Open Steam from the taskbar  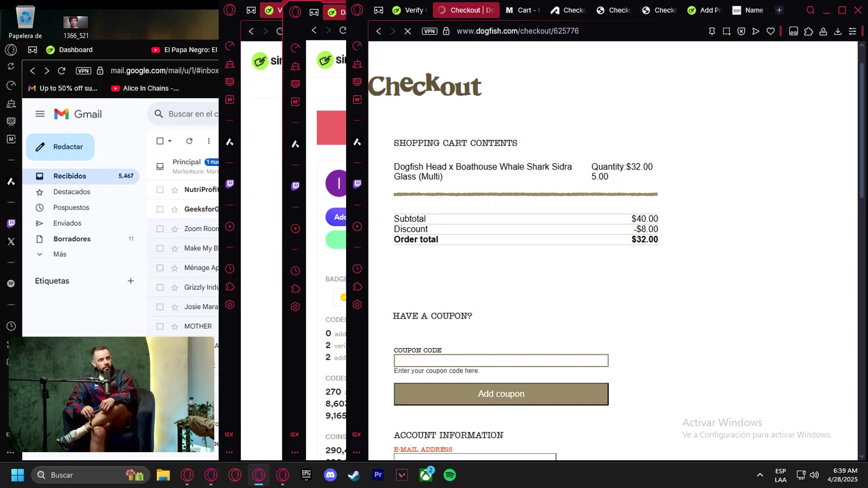(354, 475)
